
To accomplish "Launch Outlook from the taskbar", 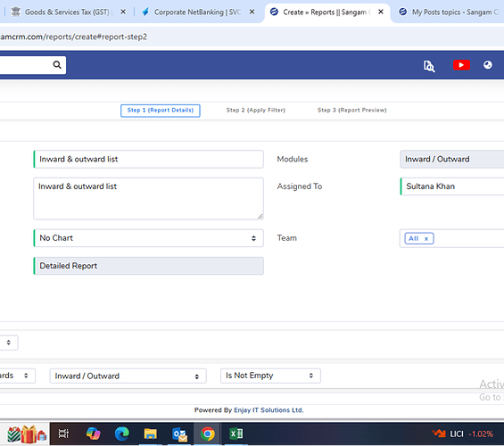I will coord(179,434).
